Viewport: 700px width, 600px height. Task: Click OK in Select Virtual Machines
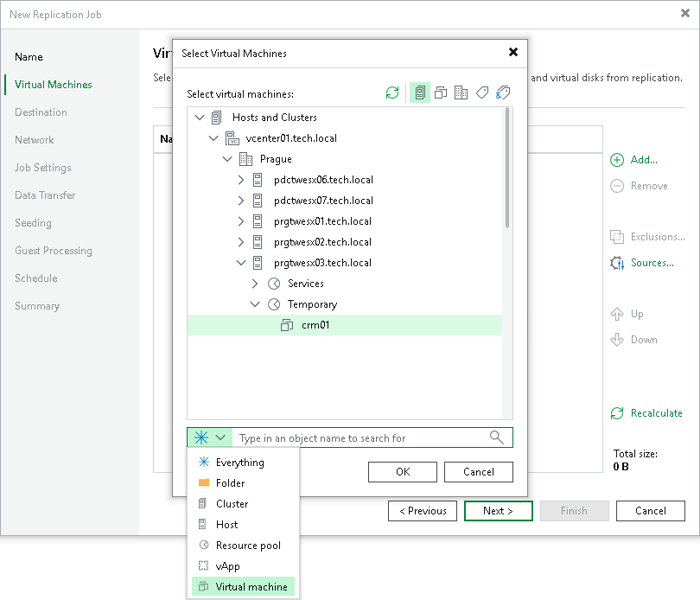tap(403, 472)
